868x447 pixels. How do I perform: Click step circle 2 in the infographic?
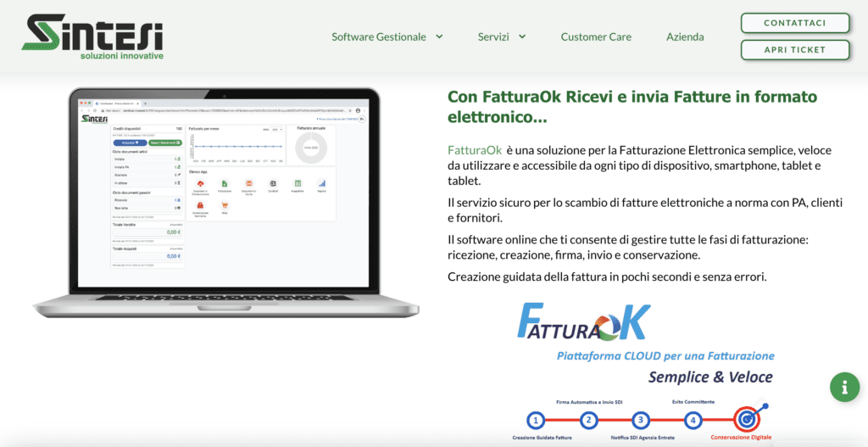tap(590, 421)
